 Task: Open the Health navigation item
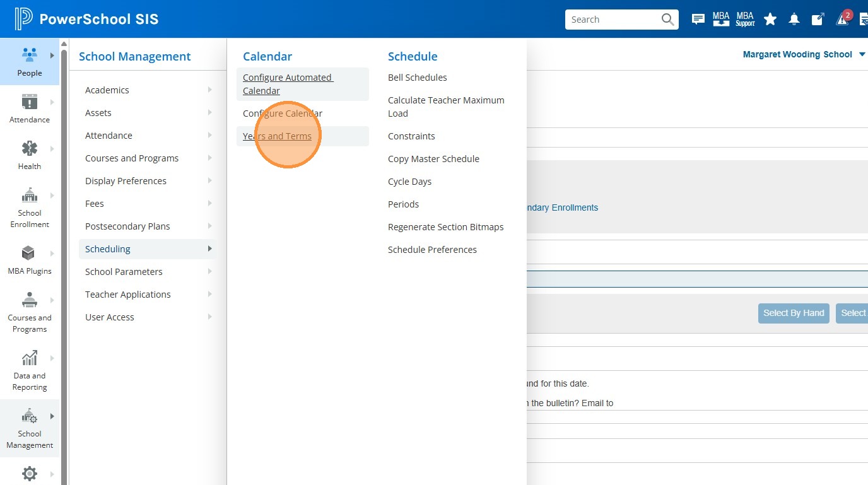[x=30, y=155]
